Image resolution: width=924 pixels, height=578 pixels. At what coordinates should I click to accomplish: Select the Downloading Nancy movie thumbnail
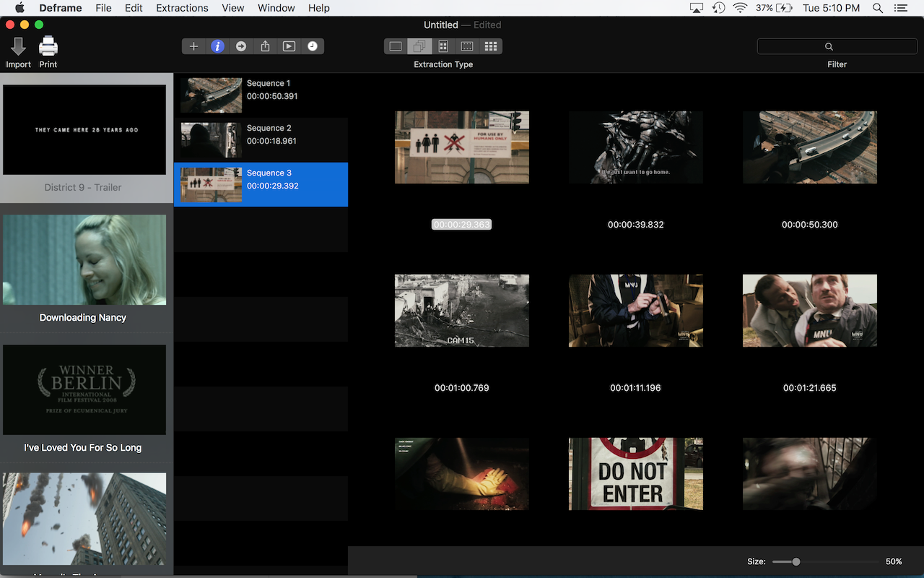(x=84, y=260)
